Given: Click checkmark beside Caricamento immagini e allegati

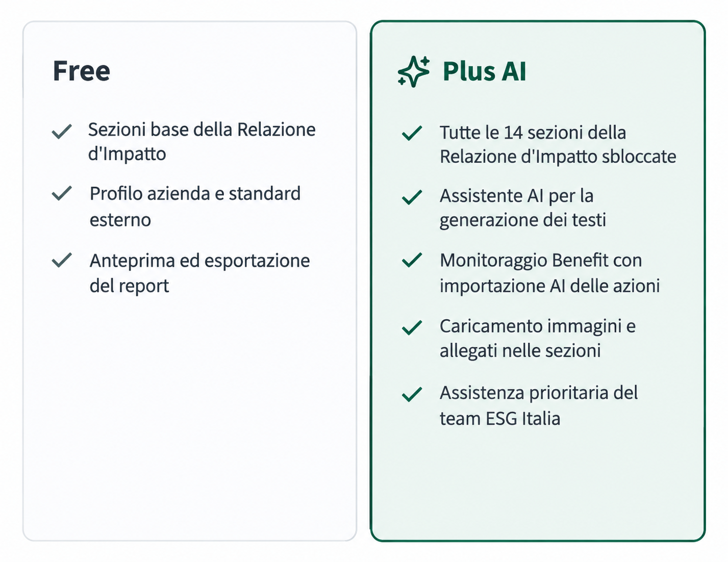Looking at the screenshot, I should coord(412,327).
